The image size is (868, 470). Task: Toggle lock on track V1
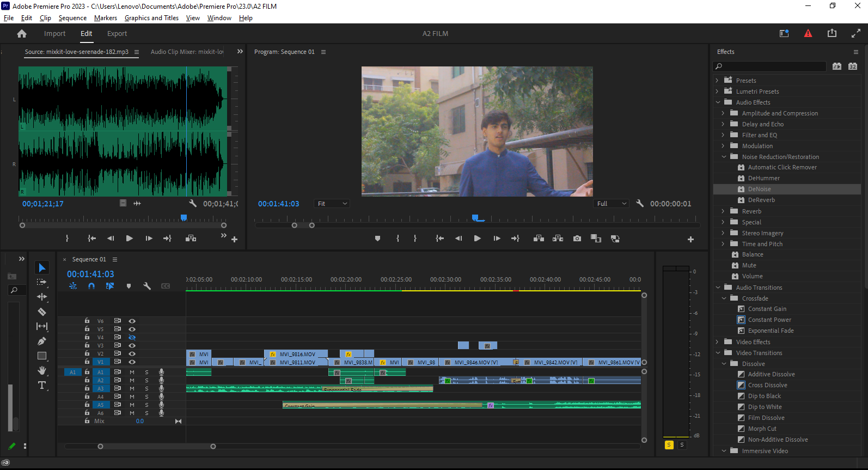tap(87, 362)
